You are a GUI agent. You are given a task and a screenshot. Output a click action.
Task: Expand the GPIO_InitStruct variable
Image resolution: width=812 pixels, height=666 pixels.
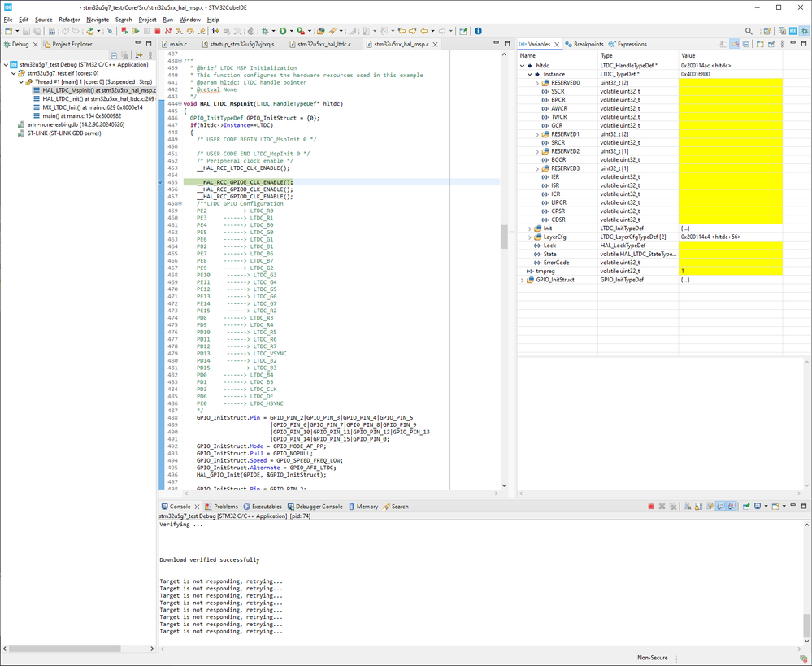(x=523, y=280)
